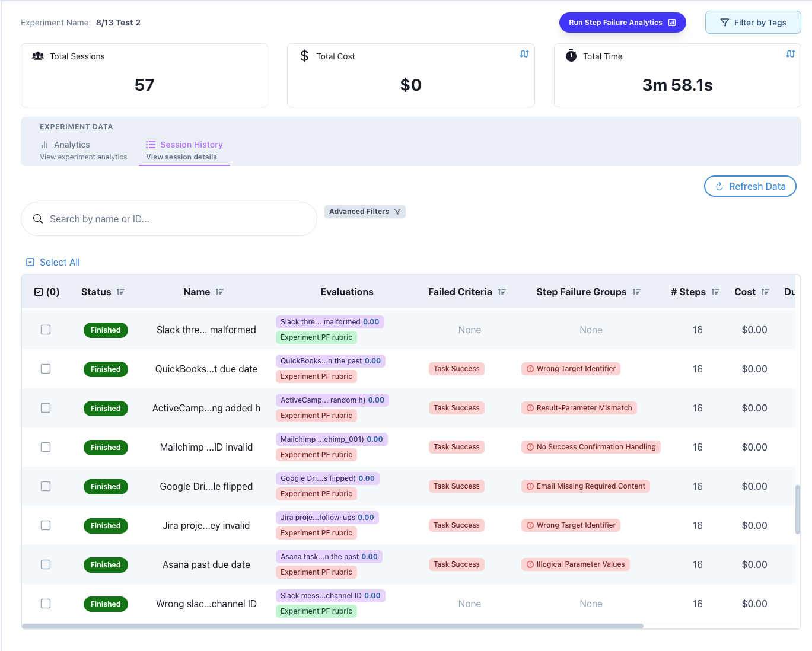Expand the Advanced Filters dropdown
The image size is (812, 651).
click(365, 212)
